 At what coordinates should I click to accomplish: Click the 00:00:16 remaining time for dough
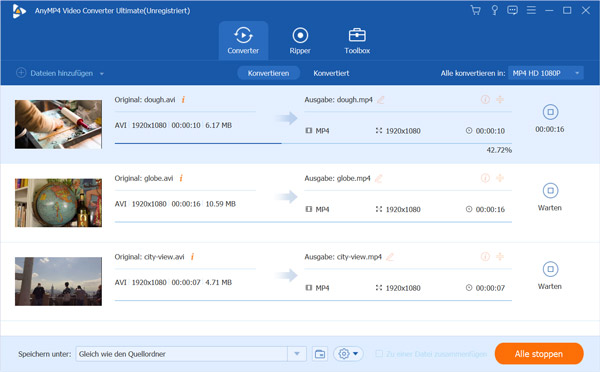coord(549,129)
